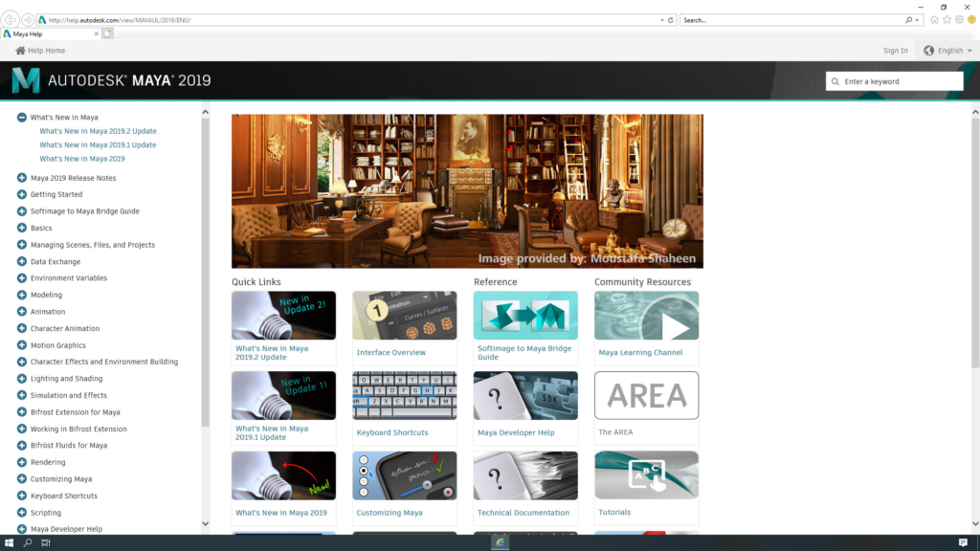This screenshot has height=551, width=980.
Task: Click the AREA community logo tile
Action: click(646, 395)
